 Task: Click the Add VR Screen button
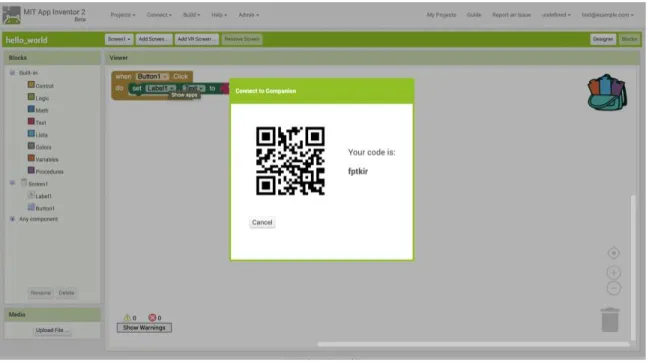coord(196,39)
